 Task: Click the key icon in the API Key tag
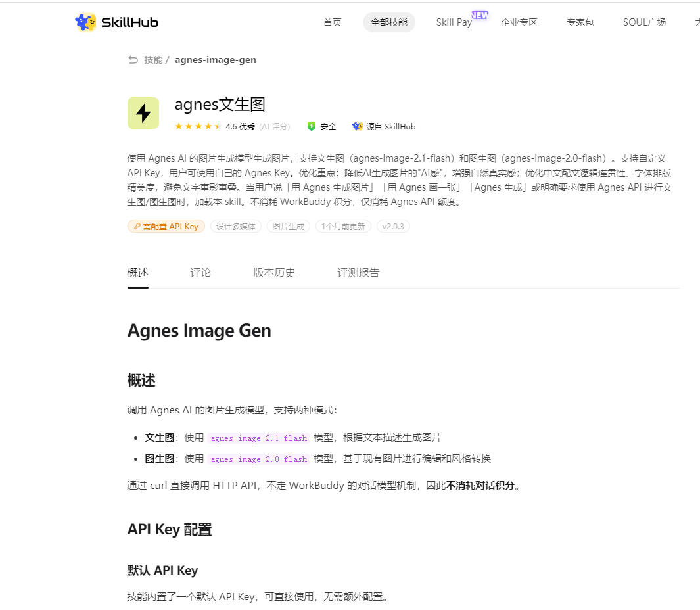[137, 226]
